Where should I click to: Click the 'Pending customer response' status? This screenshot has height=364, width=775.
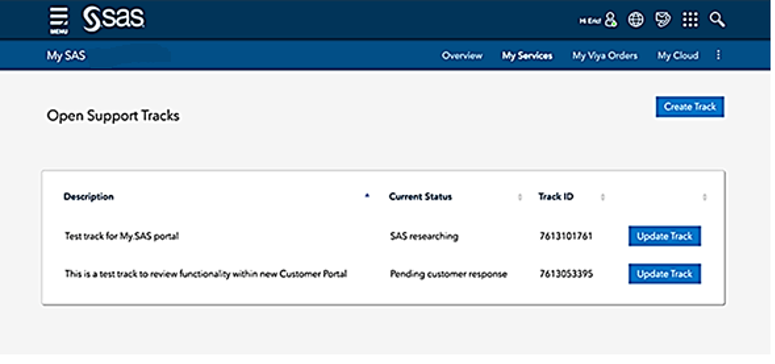click(448, 273)
